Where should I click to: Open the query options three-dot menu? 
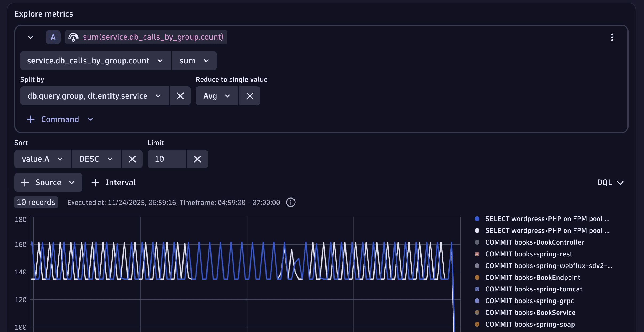point(612,37)
